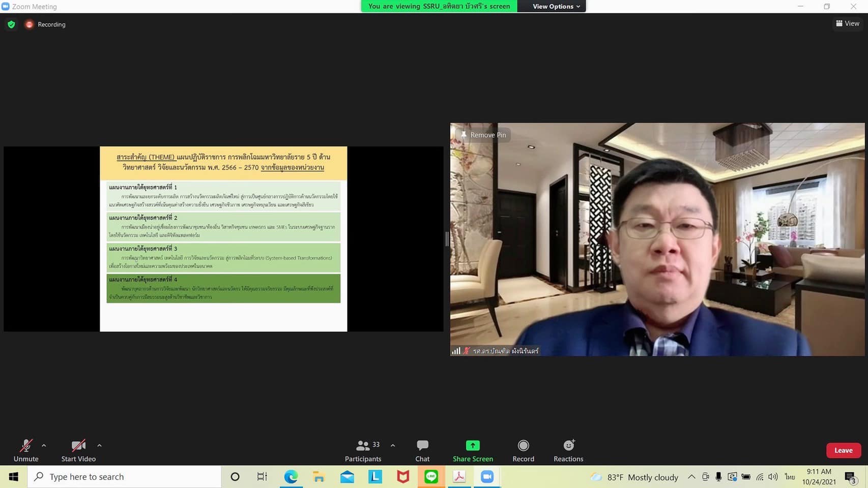Image resolution: width=868 pixels, height=488 pixels.
Task: Click the Share Screen icon
Action: coord(473,446)
